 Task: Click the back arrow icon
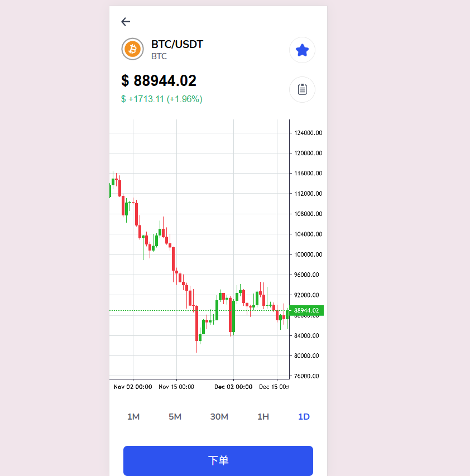tap(126, 22)
